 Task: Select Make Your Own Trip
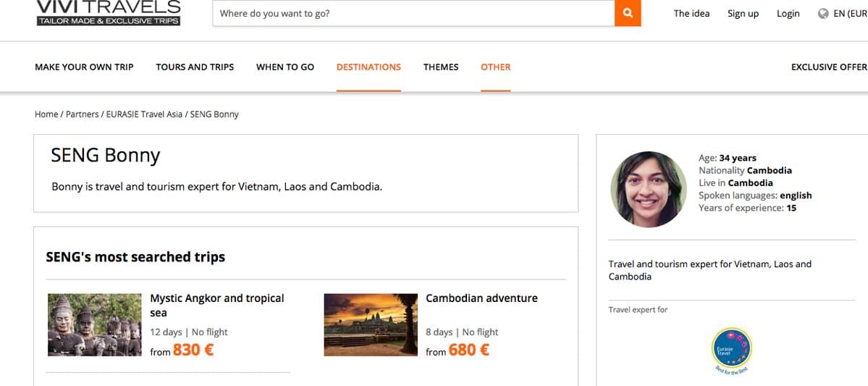point(84,67)
